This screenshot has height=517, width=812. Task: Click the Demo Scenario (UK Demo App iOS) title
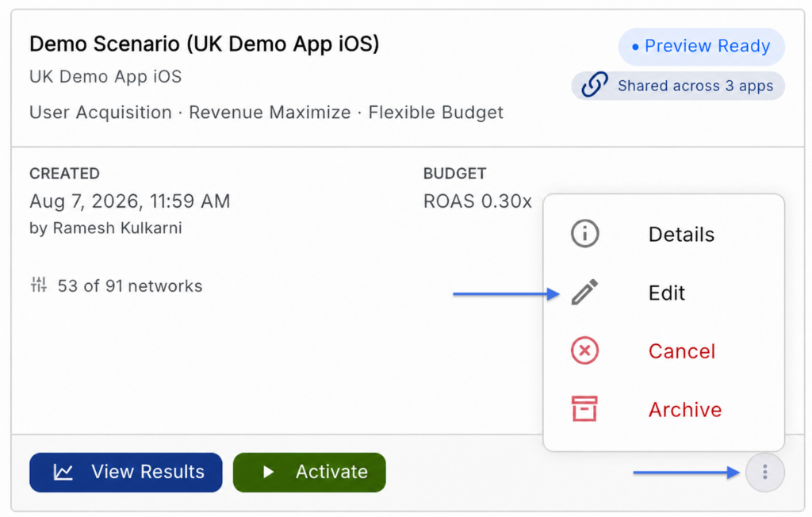204,44
